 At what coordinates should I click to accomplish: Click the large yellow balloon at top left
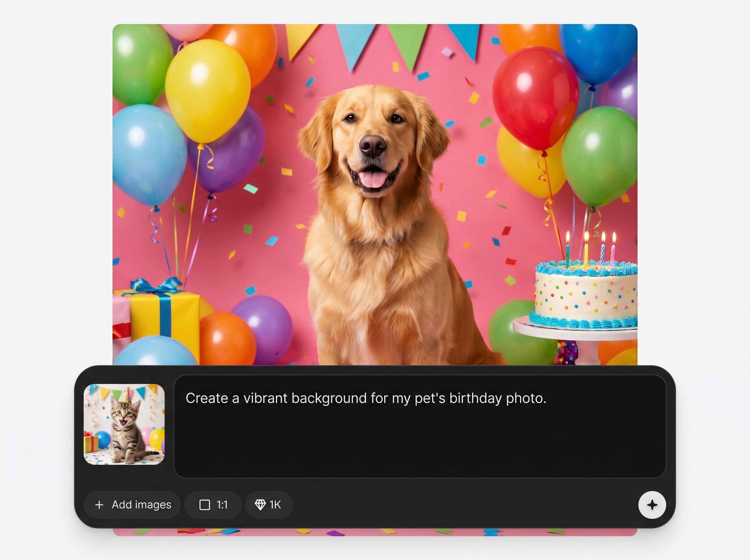pos(207,91)
